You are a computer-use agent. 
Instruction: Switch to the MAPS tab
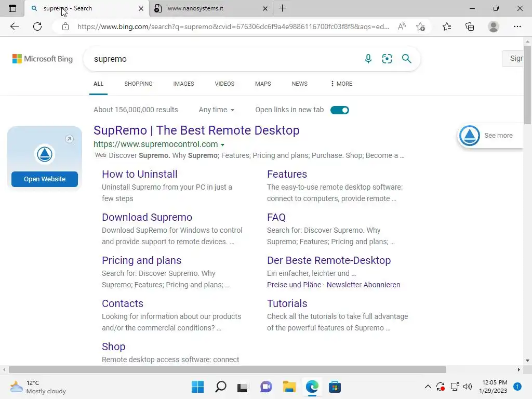click(x=263, y=84)
